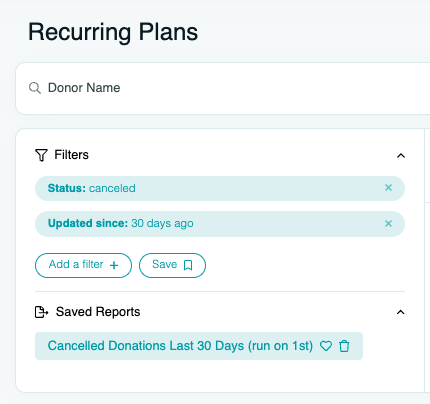Click the Filters section heading text
Image resolution: width=430 pixels, height=404 pixels.
tap(72, 155)
